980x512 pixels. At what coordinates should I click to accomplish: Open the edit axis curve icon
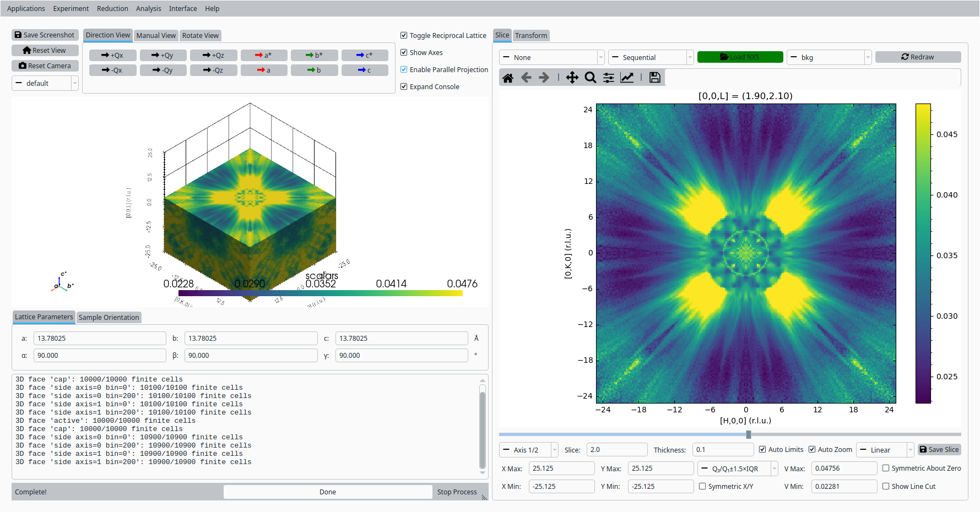click(x=627, y=78)
